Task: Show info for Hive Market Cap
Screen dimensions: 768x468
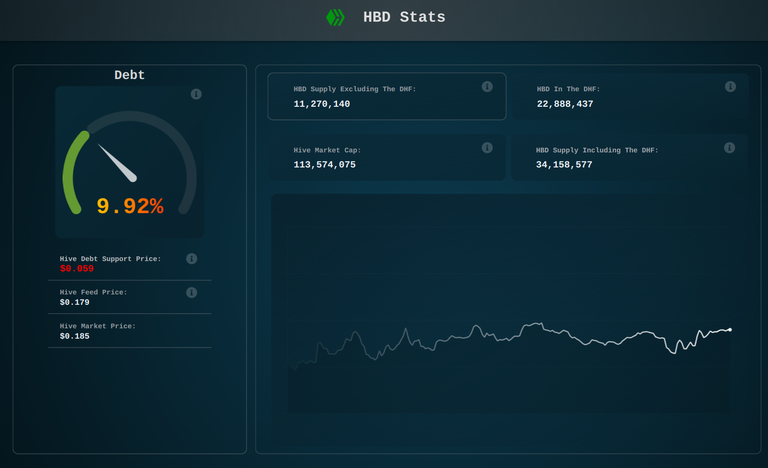Action: [487, 148]
